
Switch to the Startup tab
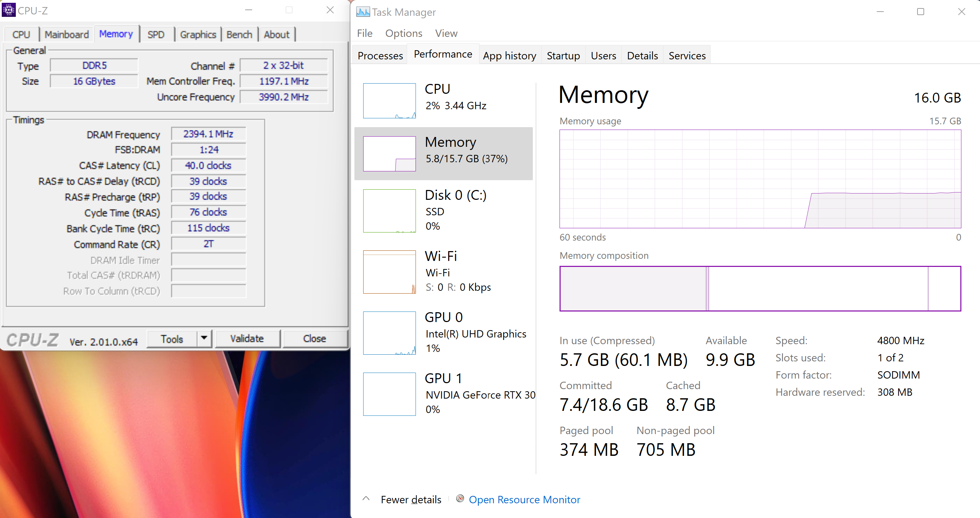563,55
